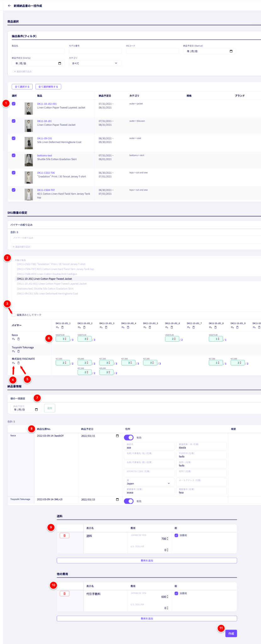
Task: Turn off 有効 toggle for fasca address
Action: (x=129, y=437)
